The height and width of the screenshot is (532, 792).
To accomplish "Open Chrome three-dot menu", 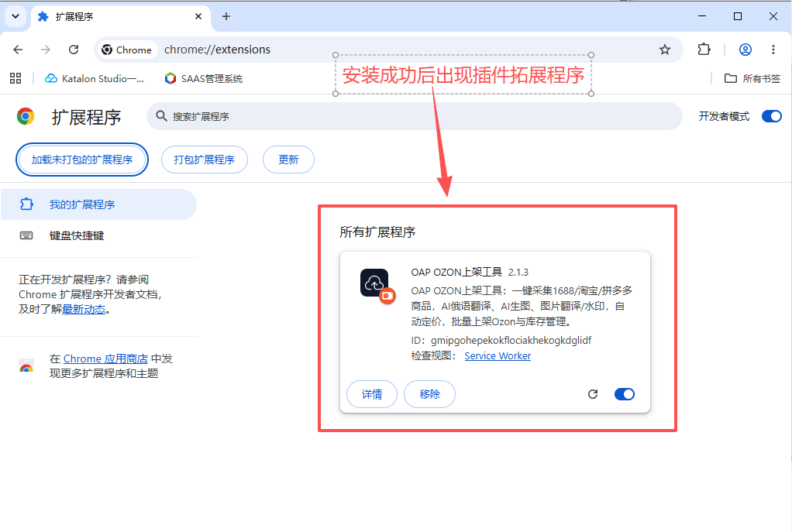I will tap(773, 50).
